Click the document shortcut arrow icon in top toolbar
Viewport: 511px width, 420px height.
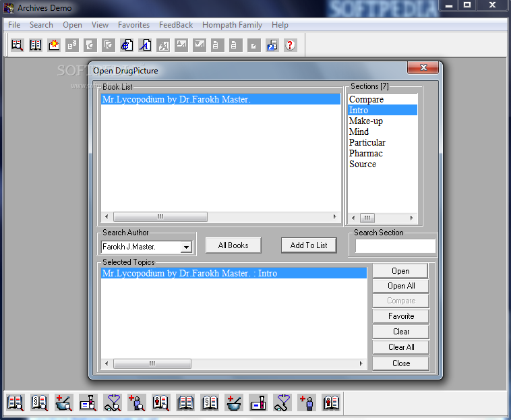click(272, 45)
